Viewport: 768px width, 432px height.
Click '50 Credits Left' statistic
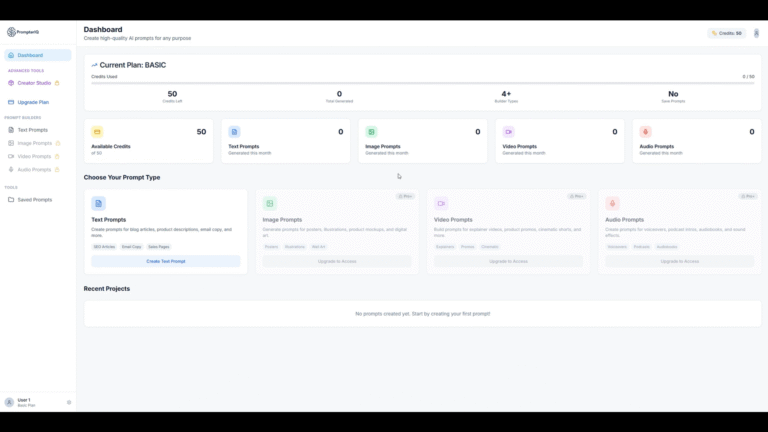(x=172, y=96)
